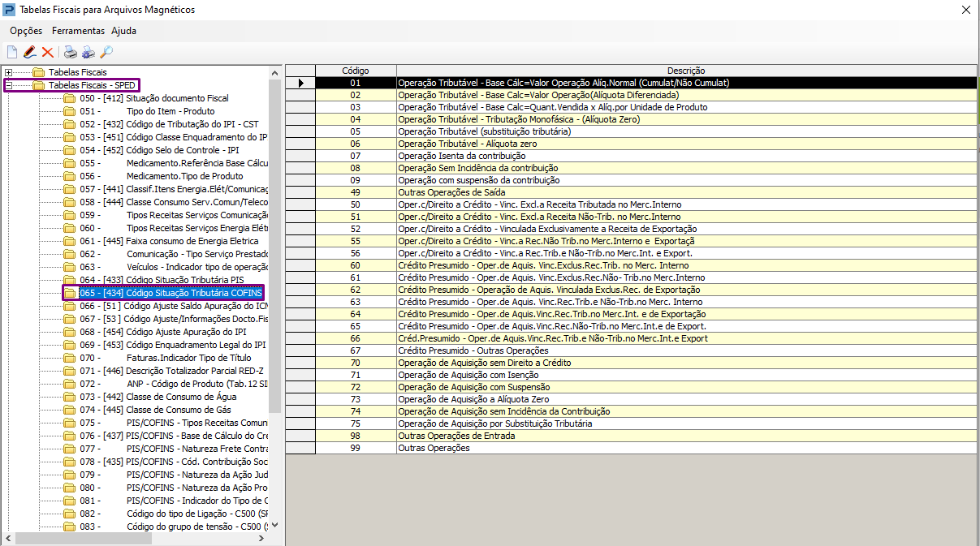This screenshot has width=980, height=546.
Task: Click the Edit pencil toolbar icon
Action: click(x=29, y=53)
